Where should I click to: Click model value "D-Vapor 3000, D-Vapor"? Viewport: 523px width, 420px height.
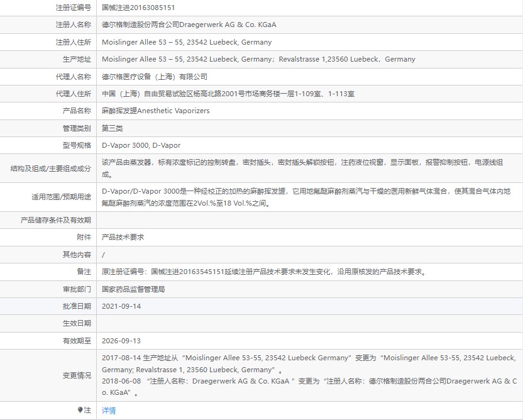141,145
